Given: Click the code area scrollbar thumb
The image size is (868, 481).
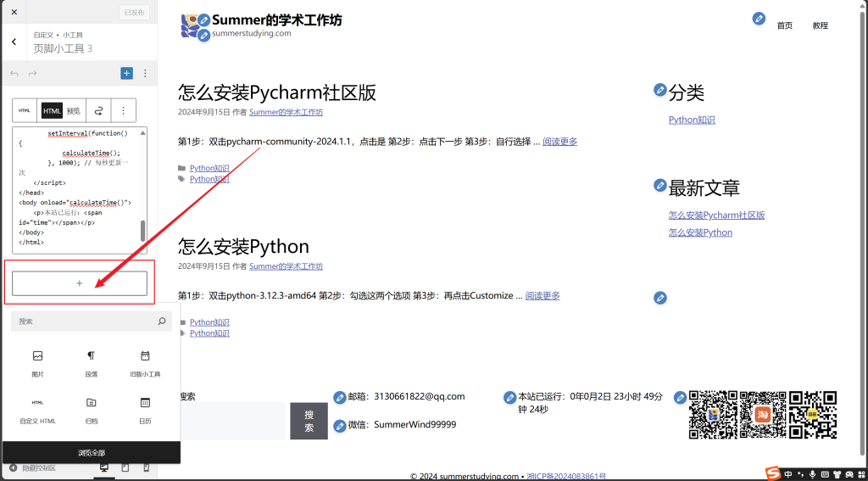Looking at the screenshot, I should [x=142, y=231].
